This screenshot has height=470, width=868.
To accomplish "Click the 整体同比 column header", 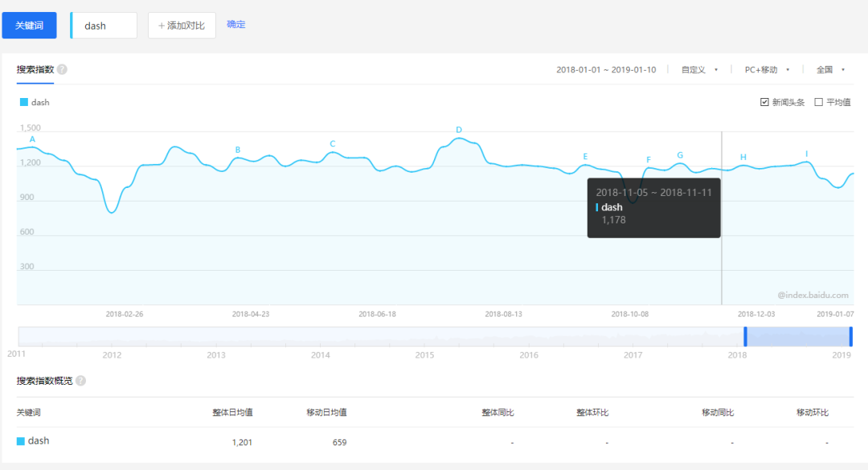I will point(497,412).
